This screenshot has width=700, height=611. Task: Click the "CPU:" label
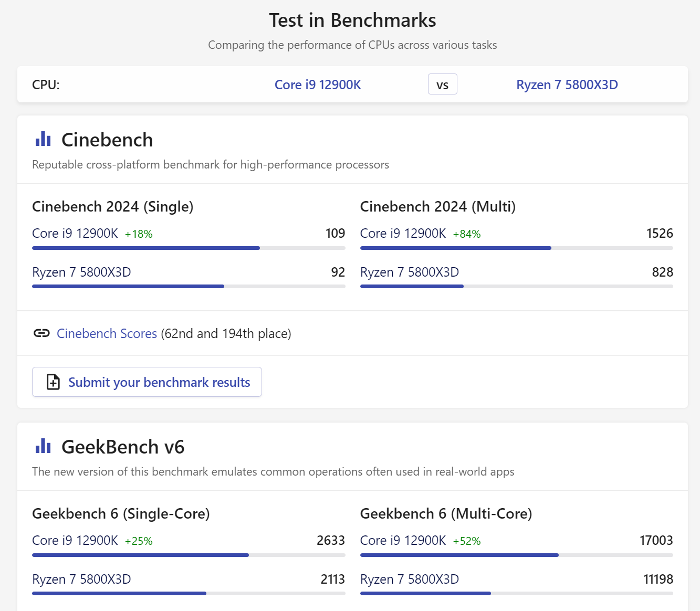[x=46, y=85]
